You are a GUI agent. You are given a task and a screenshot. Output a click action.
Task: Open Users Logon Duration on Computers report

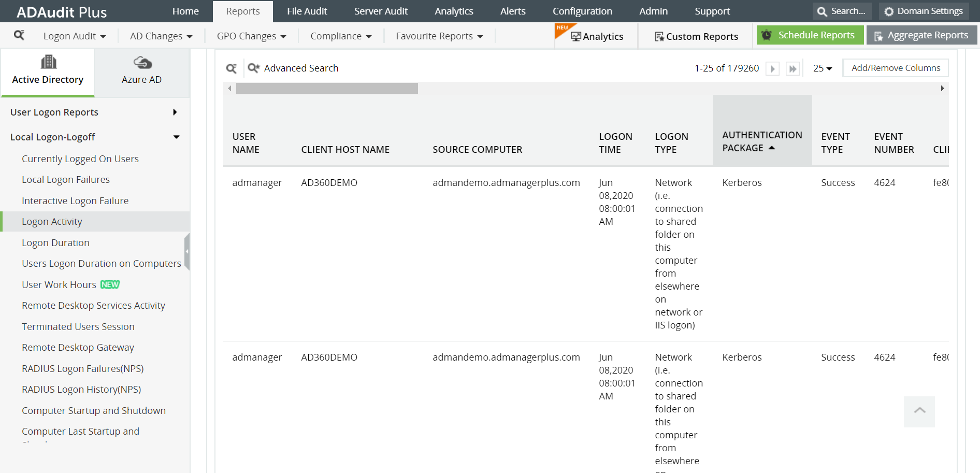102,264
